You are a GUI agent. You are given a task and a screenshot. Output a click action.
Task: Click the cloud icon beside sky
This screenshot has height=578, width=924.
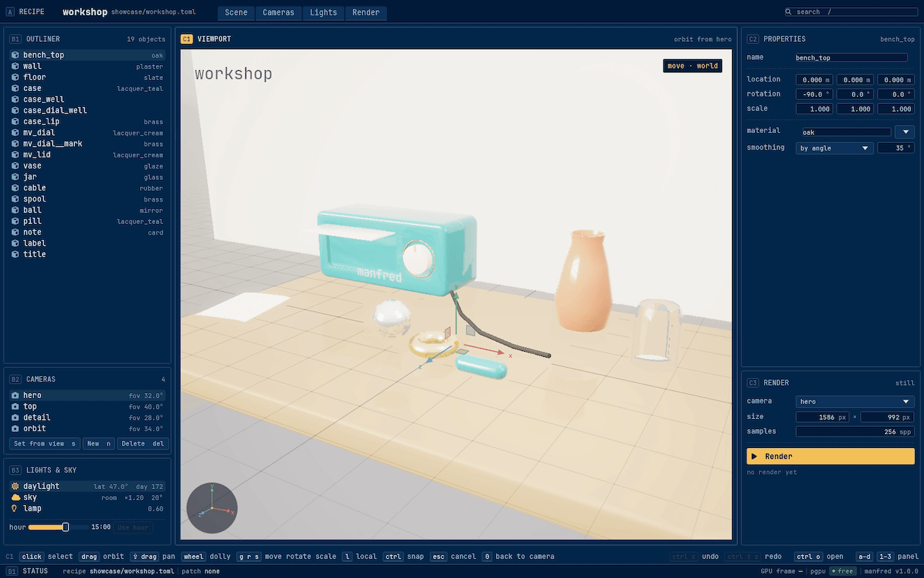(15, 498)
